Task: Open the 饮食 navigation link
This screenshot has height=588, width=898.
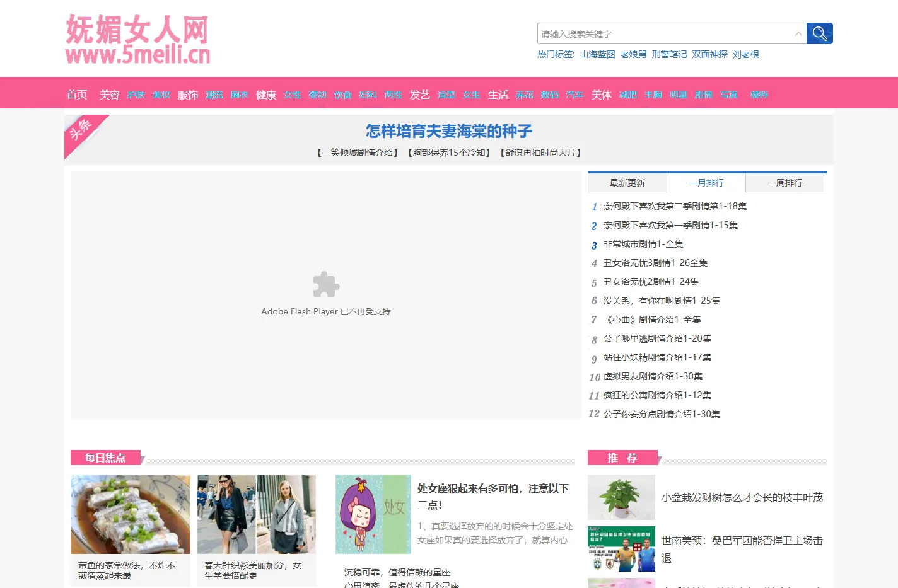Action: click(x=342, y=95)
